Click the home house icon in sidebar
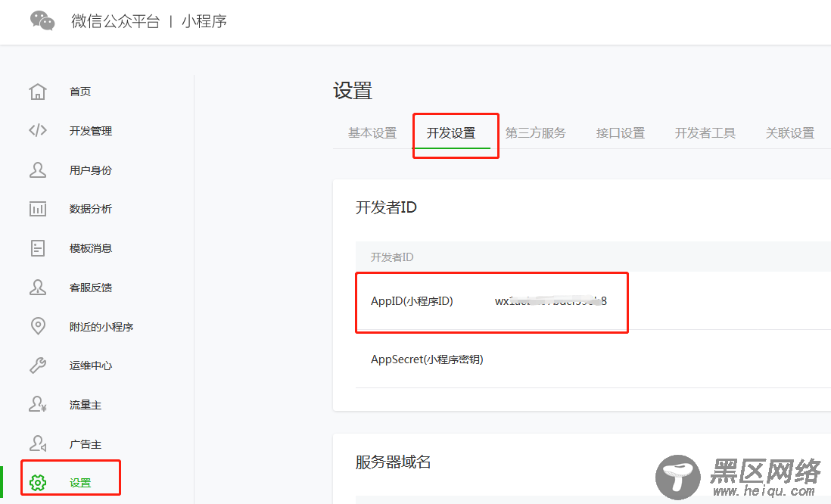 (38, 91)
